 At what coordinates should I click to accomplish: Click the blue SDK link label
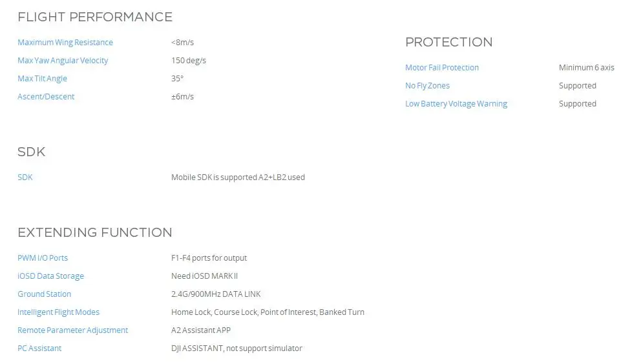point(25,177)
